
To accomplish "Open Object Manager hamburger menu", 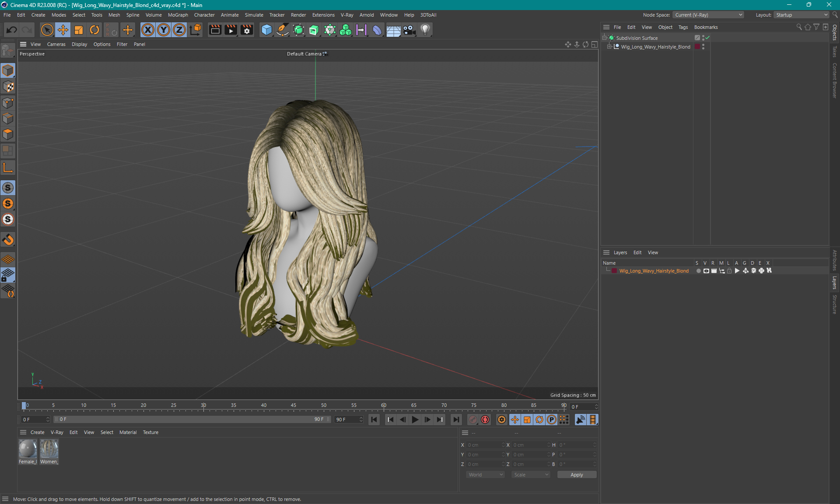I will coord(606,27).
